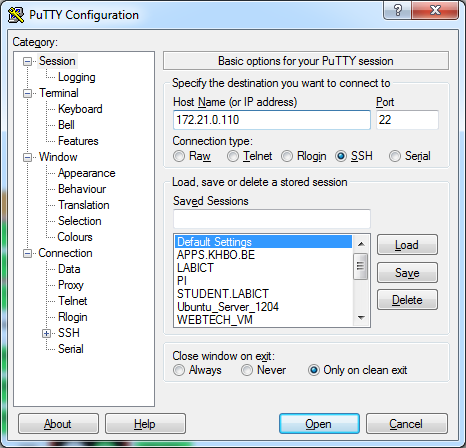Open the Features category

point(78,141)
